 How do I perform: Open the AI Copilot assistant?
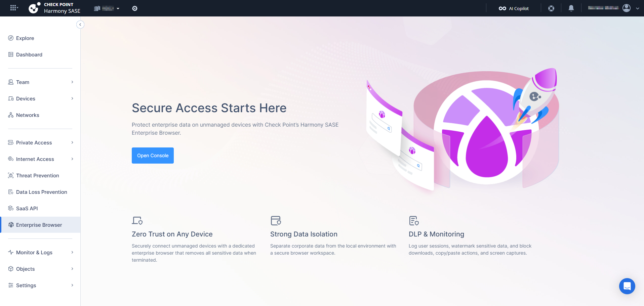click(514, 8)
